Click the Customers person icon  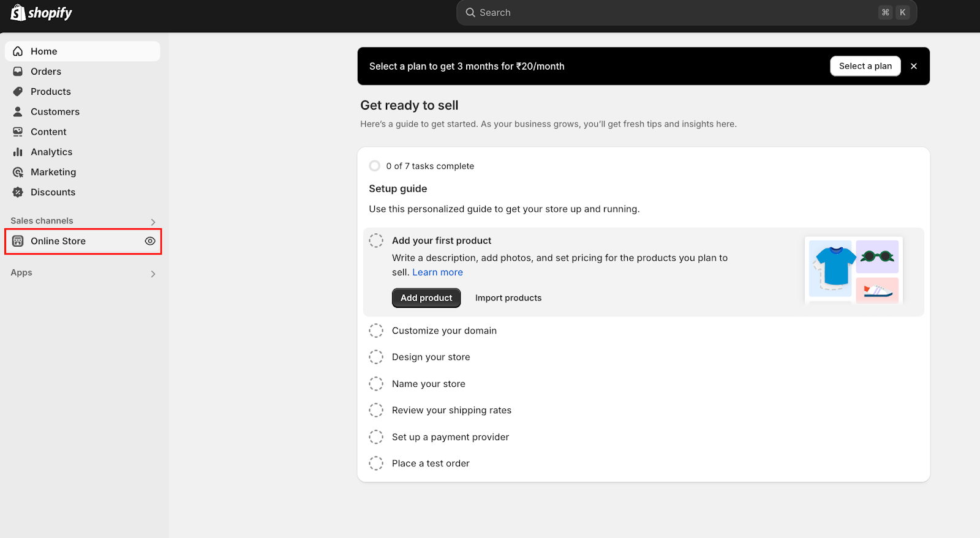pyautogui.click(x=18, y=112)
